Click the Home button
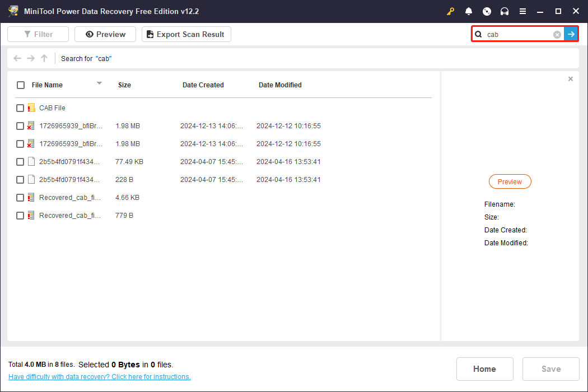Image resolution: width=588 pixels, height=392 pixels. 484,368
